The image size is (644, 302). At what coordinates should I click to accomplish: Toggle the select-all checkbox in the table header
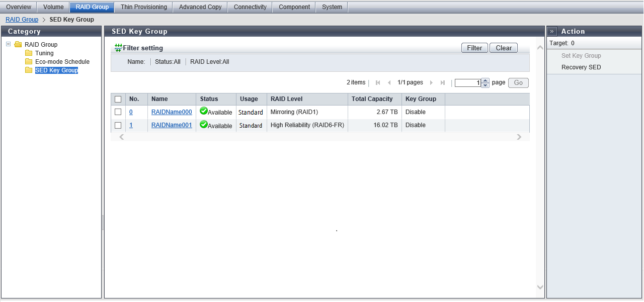(118, 99)
